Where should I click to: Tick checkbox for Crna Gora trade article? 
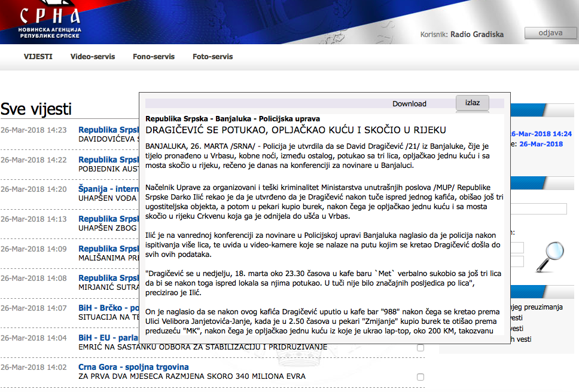[420, 377]
